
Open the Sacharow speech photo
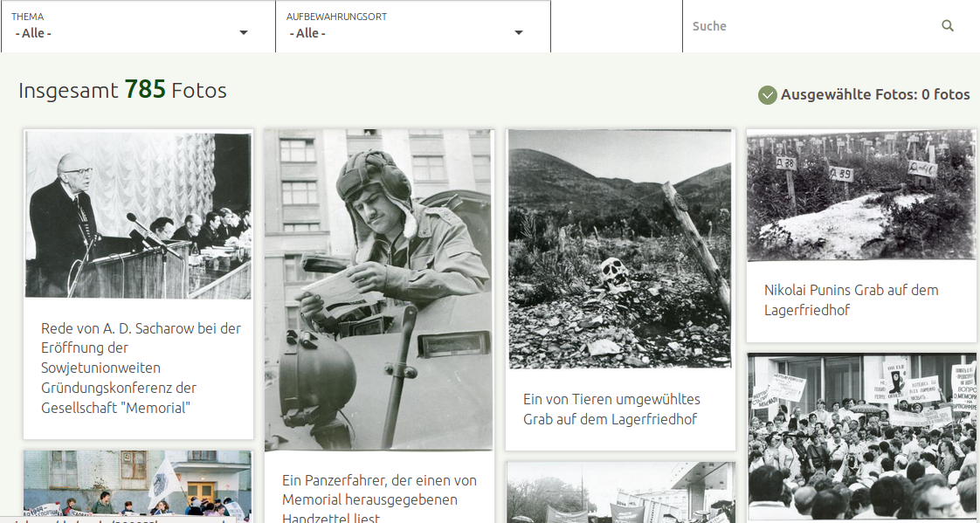(x=138, y=215)
